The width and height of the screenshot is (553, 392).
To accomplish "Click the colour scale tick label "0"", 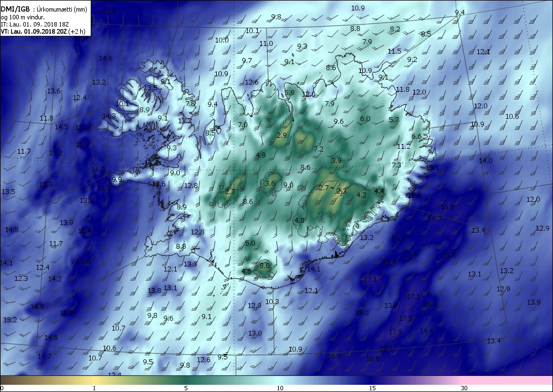I will [x=2, y=388].
